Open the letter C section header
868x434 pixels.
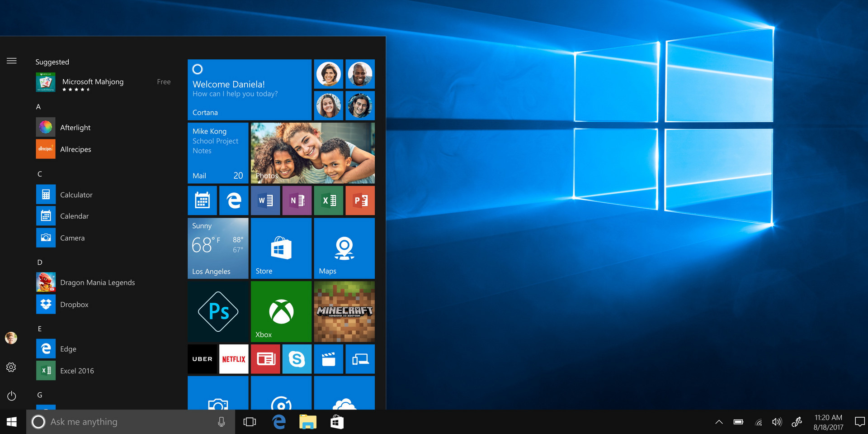(40, 174)
